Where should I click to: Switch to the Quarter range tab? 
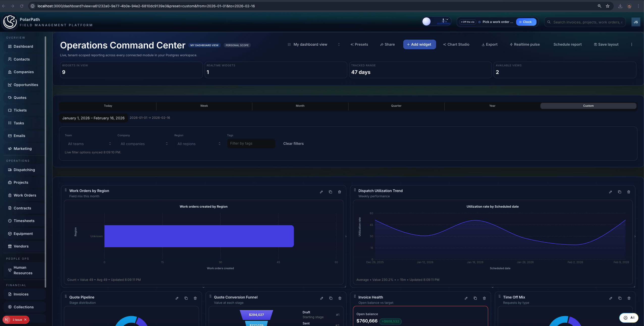tap(396, 106)
